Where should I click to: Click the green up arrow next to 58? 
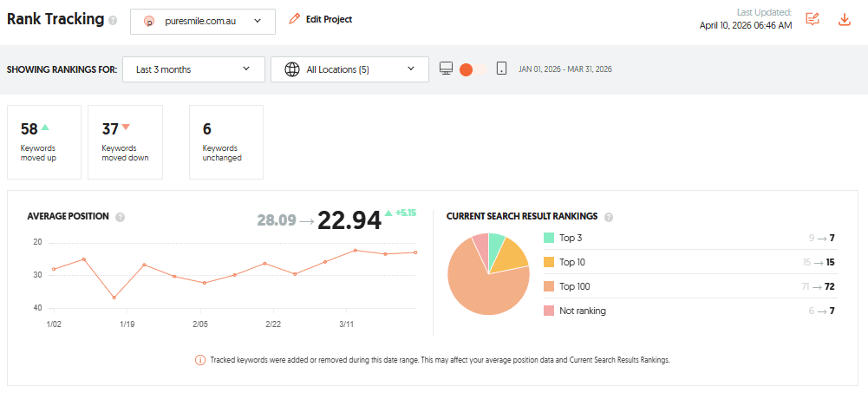click(x=45, y=128)
